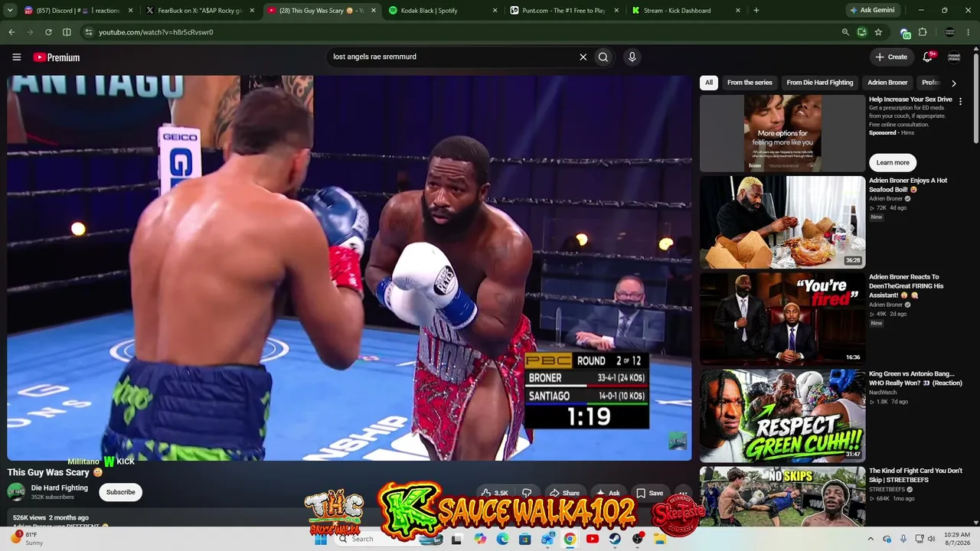This screenshot has height=551, width=980.
Task: Open Steam from the taskbar
Action: coord(615,539)
